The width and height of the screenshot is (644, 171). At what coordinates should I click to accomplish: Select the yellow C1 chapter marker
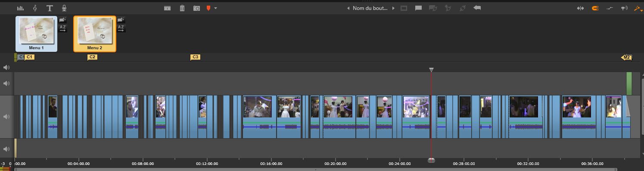coord(29,57)
